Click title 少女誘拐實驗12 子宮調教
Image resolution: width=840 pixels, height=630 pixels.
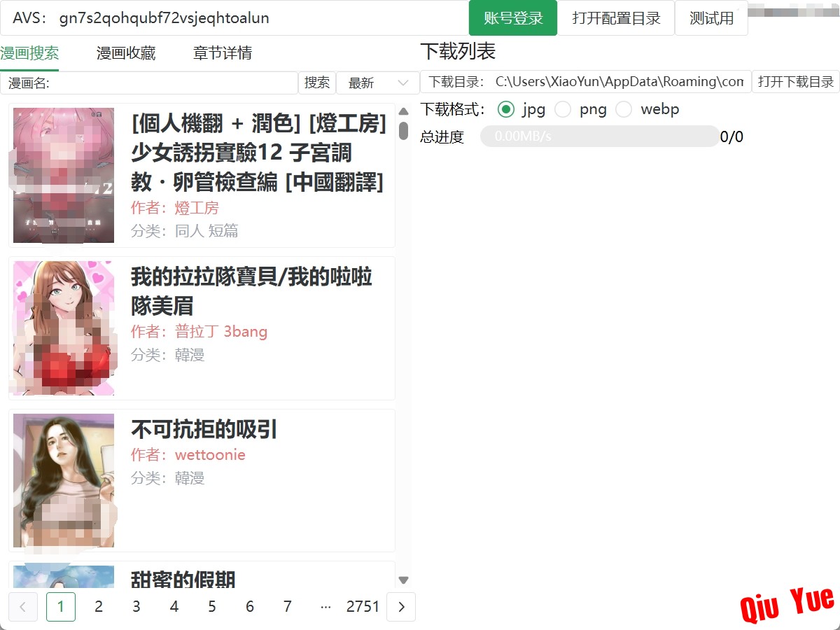(x=258, y=153)
